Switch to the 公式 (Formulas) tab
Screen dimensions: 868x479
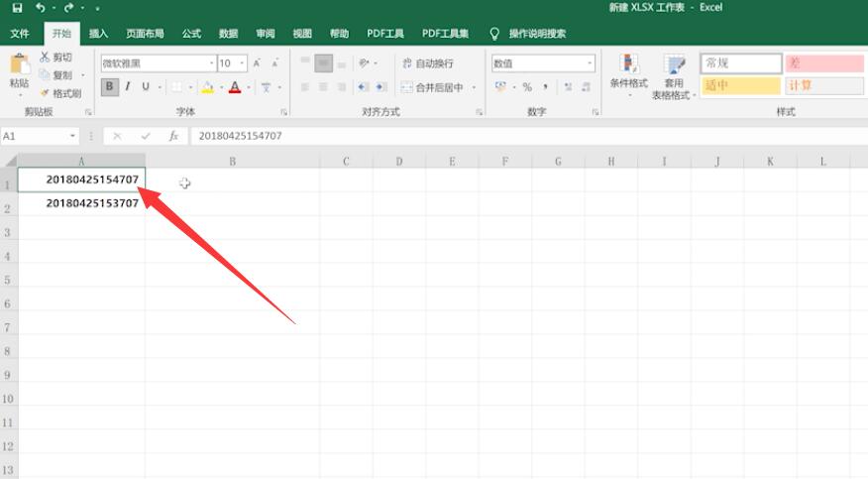click(191, 34)
